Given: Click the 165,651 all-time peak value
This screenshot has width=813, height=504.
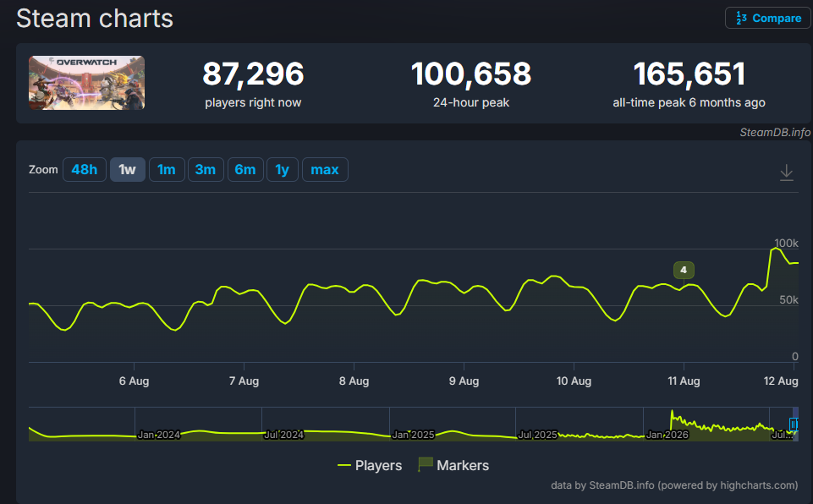Looking at the screenshot, I should point(689,74).
